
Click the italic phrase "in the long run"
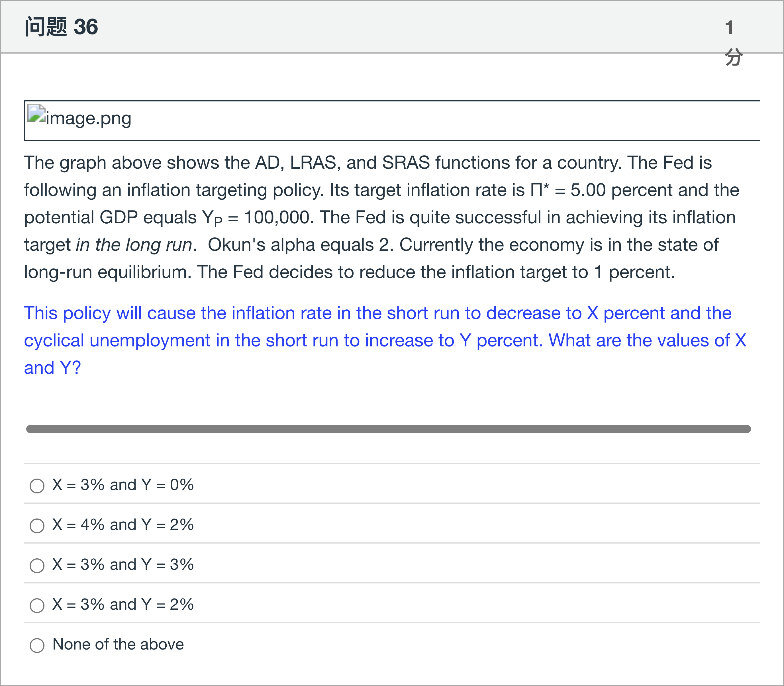pyautogui.click(x=134, y=245)
